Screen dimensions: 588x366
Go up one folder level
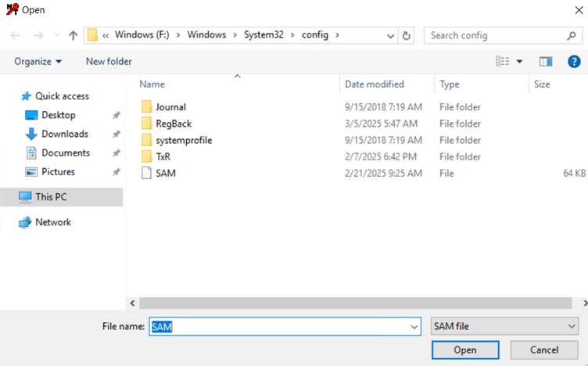73,36
